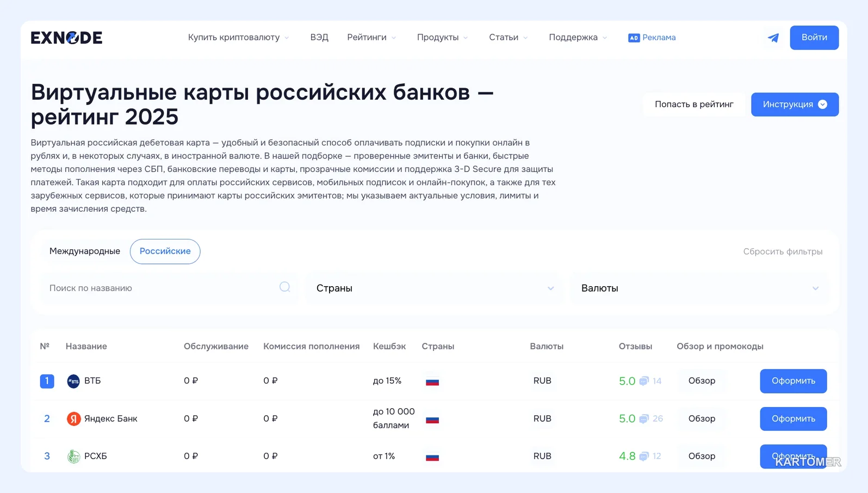The height and width of the screenshot is (493, 868).
Task: Open the Обзор for РСХБ
Action: (x=702, y=456)
